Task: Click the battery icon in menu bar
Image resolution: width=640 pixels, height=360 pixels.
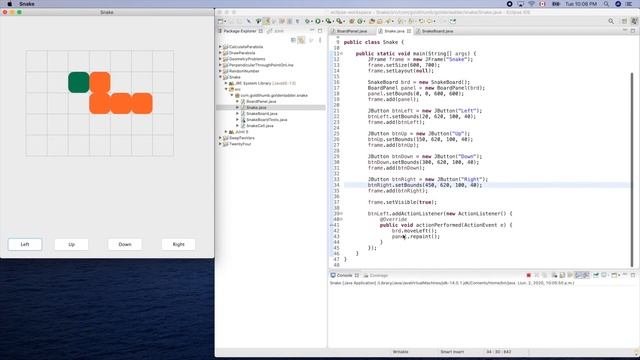Action: click(x=556, y=4)
